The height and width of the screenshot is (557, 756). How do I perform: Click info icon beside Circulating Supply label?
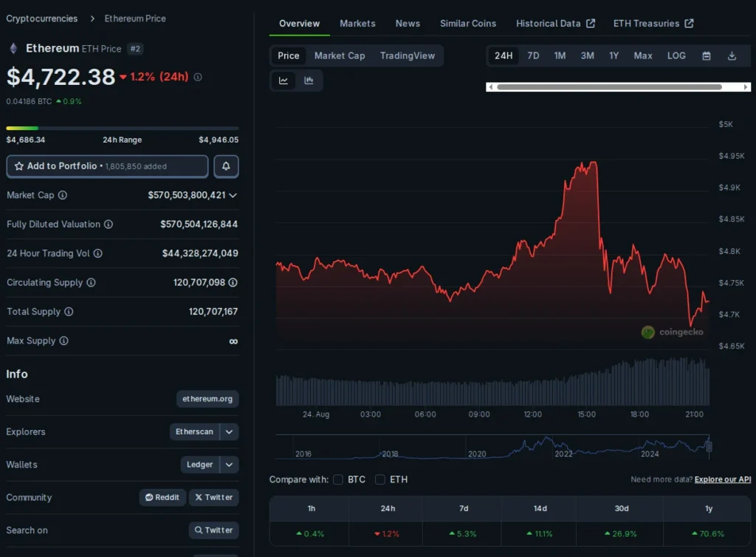(91, 283)
